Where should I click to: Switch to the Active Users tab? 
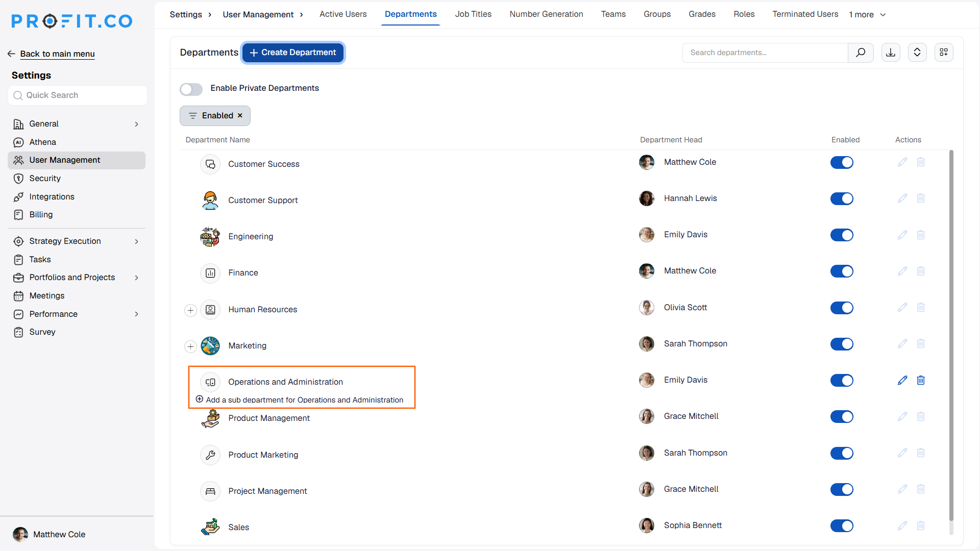point(343,14)
